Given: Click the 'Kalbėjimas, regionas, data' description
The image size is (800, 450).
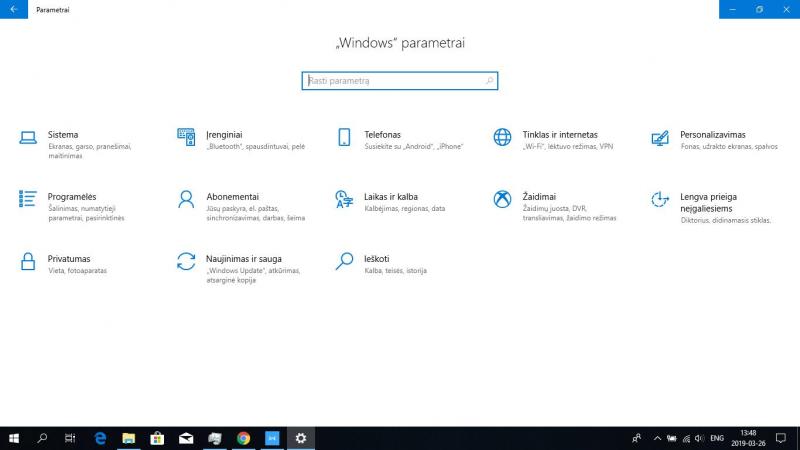Looking at the screenshot, I should pos(405,209).
